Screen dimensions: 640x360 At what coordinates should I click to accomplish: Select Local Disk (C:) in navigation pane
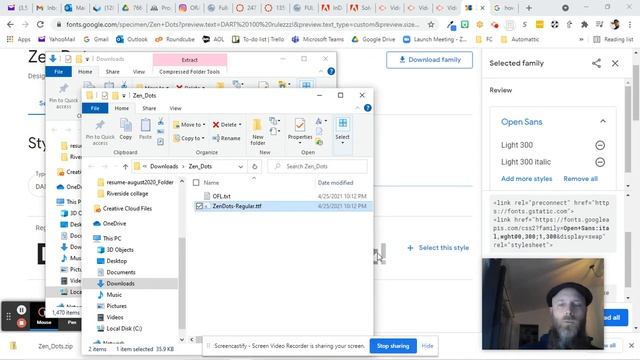tap(124, 329)
